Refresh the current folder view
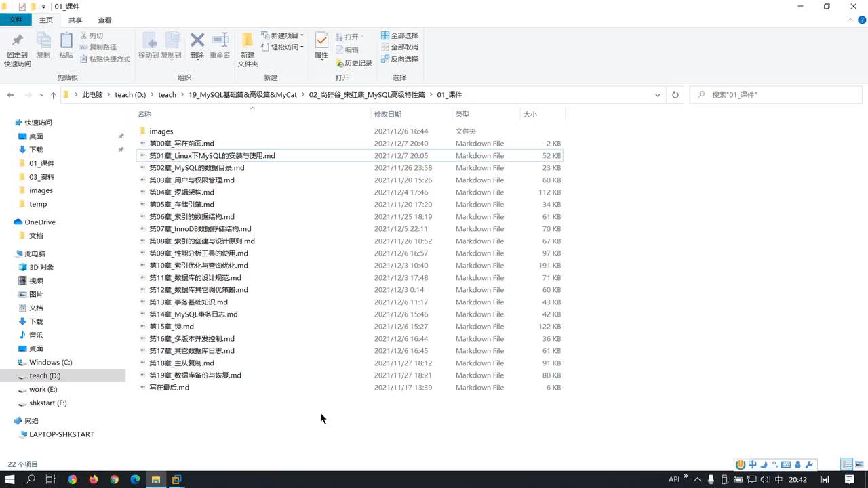Viewport: 868px width, 488px height. (675, 95)
